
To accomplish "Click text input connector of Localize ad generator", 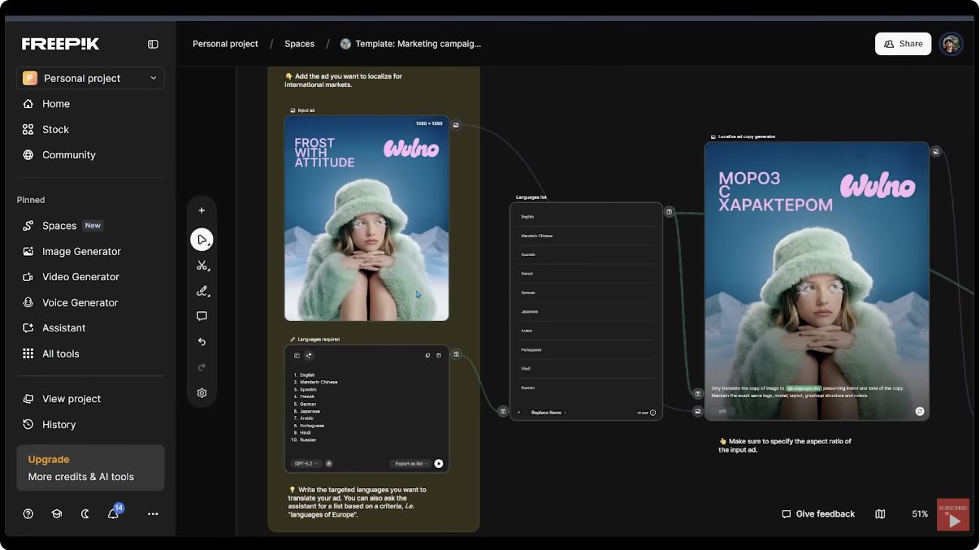I will (x=697, y=394).
